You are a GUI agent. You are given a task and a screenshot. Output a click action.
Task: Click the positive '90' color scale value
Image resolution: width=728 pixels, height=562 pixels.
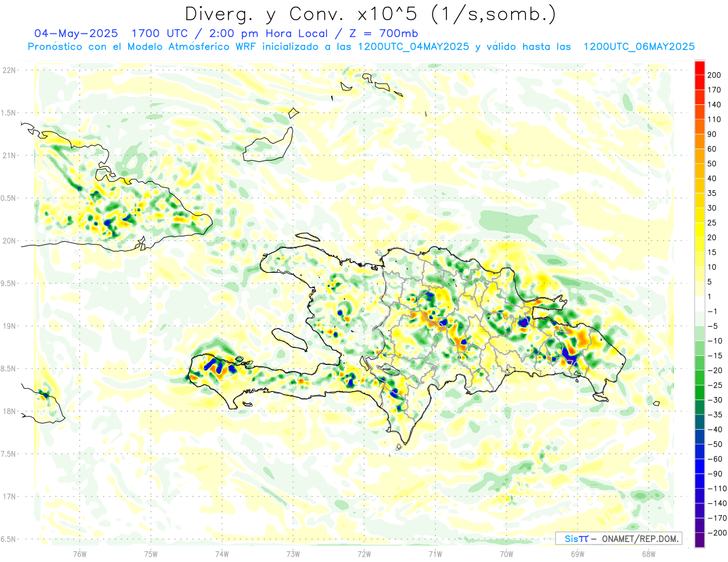click(712, 134)
